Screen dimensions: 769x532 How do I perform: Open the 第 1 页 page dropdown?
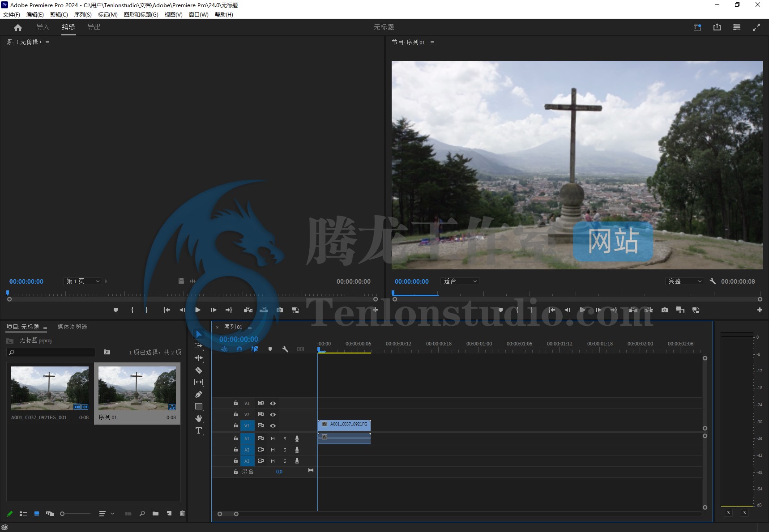click(x=83, y=281)
